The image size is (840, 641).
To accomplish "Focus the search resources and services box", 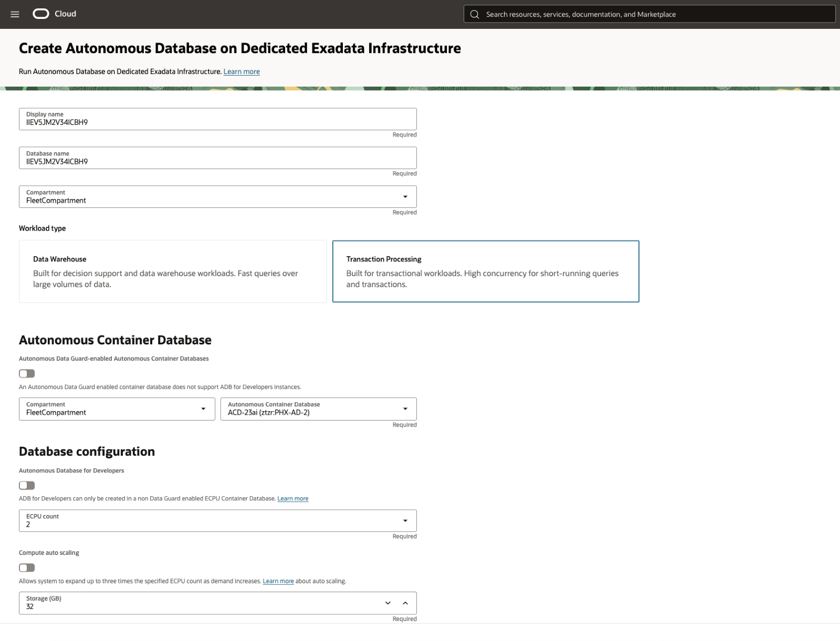I will (649, 14).
